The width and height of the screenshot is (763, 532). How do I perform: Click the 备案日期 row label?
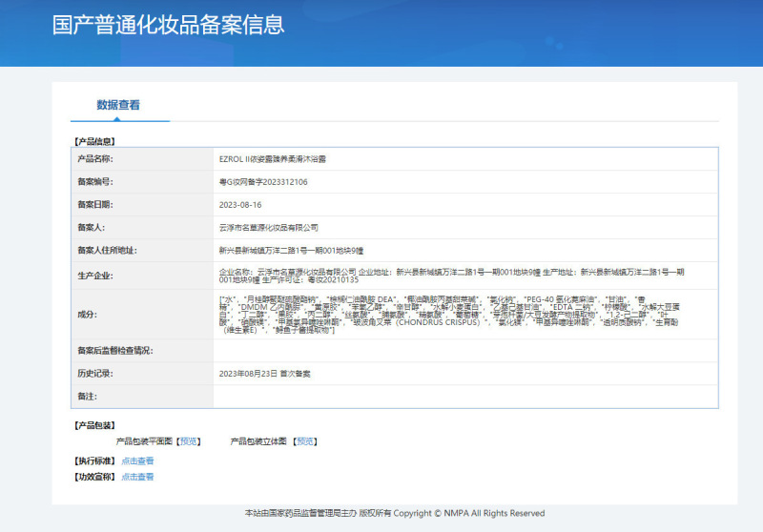pos(95,205)
